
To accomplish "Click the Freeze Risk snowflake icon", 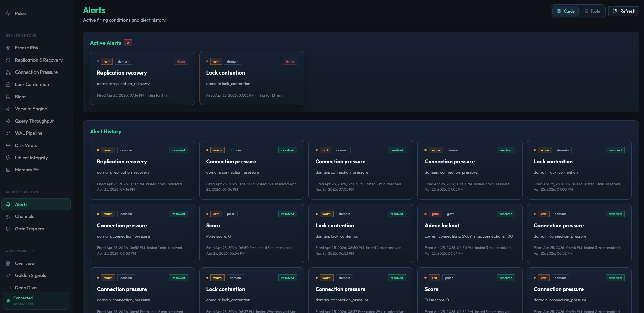I will pos(8,48).
